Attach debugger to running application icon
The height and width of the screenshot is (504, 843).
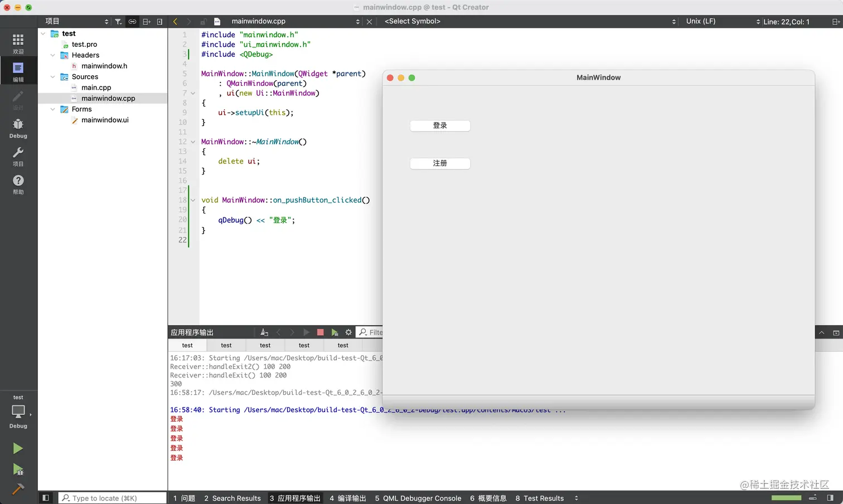pos(335,332)
